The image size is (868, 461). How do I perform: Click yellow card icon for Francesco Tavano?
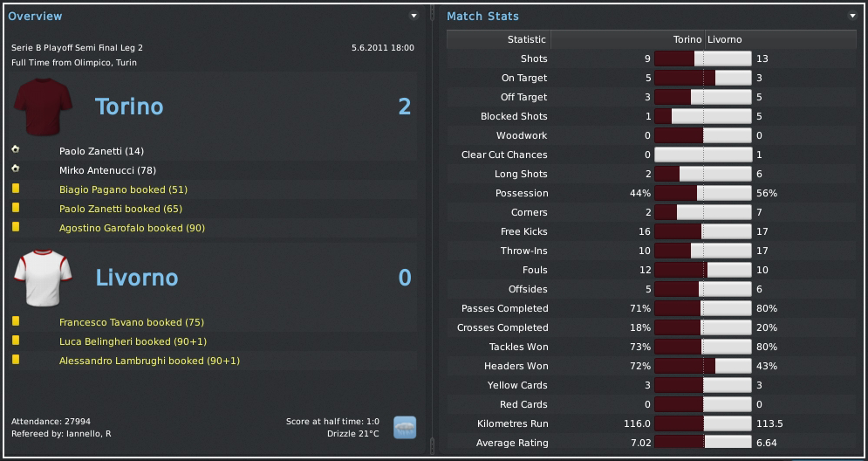16,321
